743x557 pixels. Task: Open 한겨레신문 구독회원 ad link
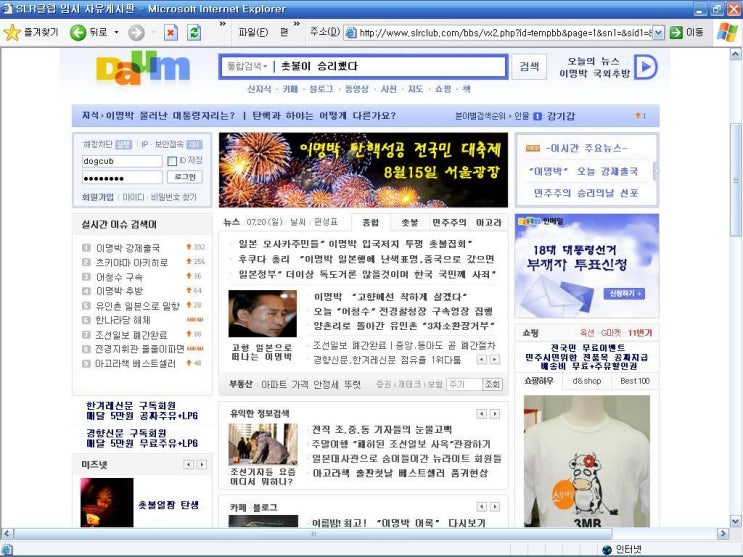(x=142, y=411)
